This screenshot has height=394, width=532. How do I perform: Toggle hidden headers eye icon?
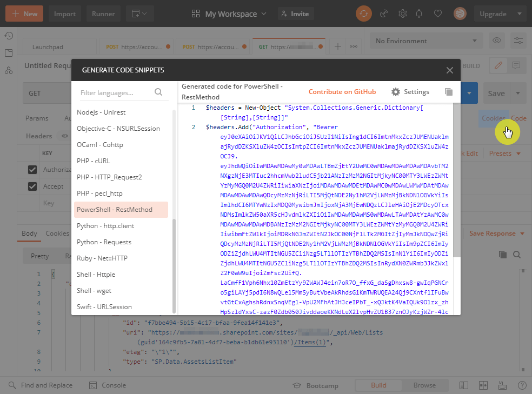point(64,136)
